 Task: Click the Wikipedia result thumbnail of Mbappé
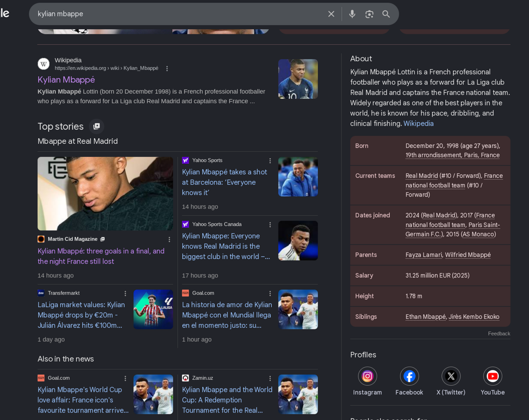298,79
